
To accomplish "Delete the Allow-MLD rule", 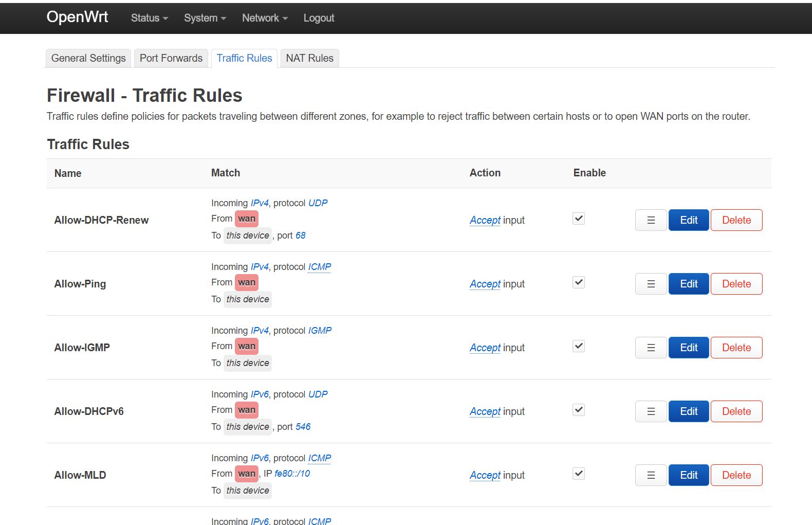I will (736, 475).
